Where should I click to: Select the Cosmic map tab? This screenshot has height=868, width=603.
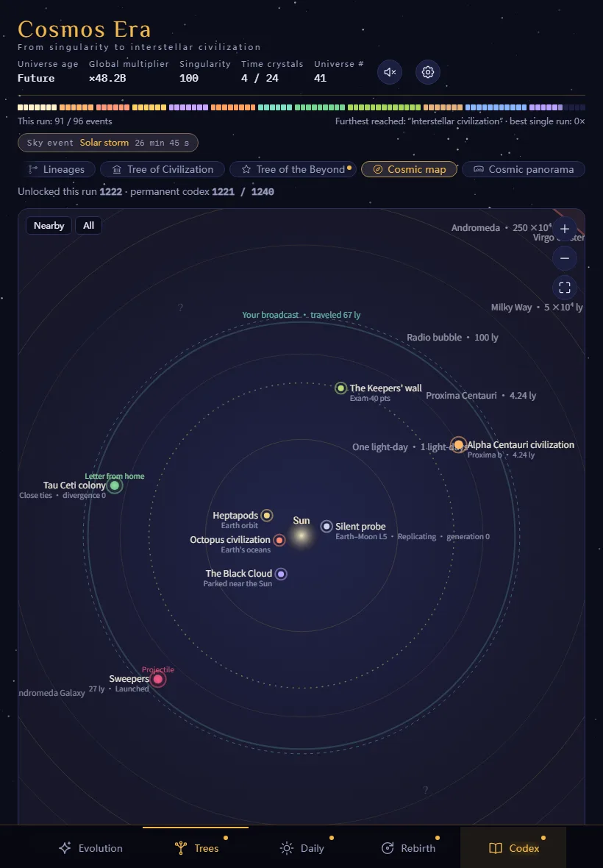coord(410,169)
